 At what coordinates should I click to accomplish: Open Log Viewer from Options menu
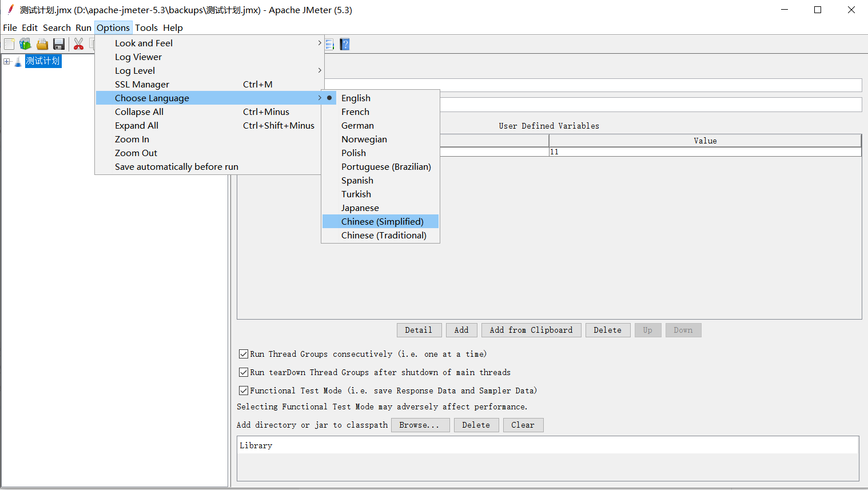(210, 57)
